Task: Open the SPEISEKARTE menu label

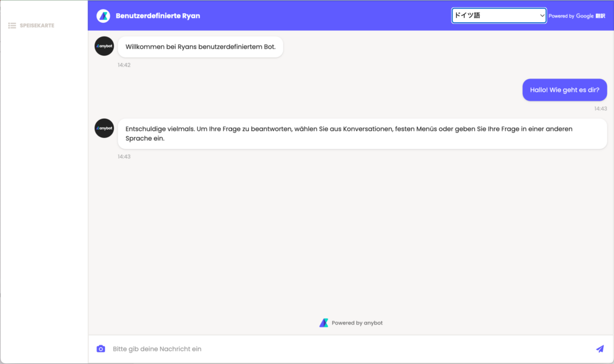Action: pyautogui.click(x=37, y=26)
